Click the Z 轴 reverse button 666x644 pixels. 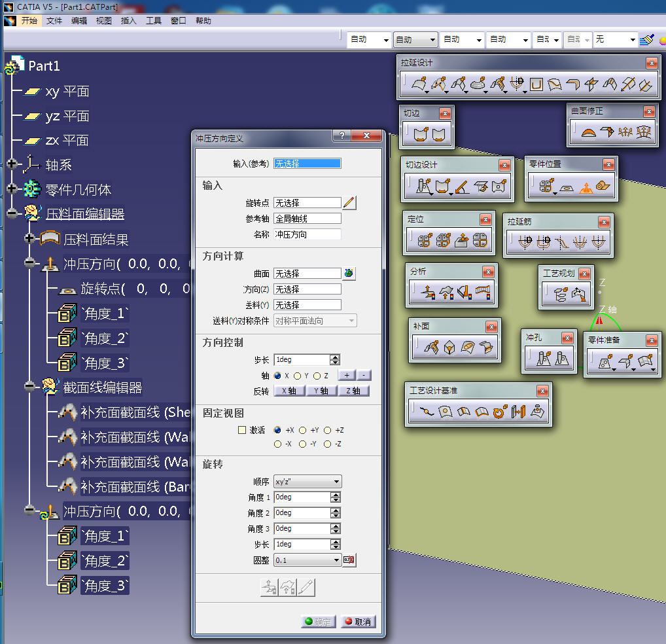[x=353, y=391]
